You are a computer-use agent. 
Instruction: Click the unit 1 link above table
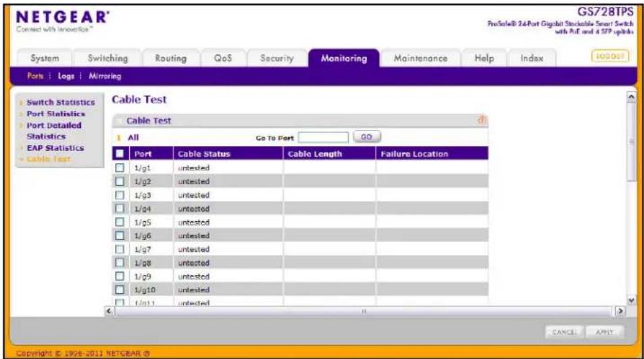(x=119, y=138)
